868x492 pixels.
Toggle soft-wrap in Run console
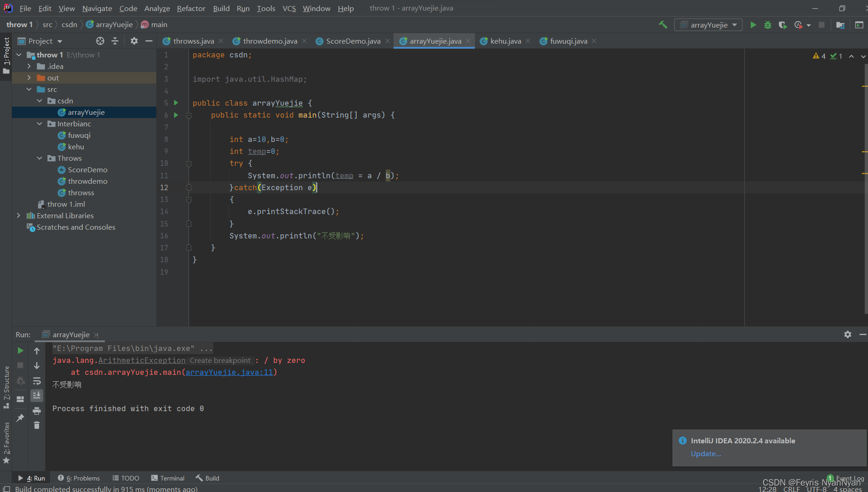[37, 381]
